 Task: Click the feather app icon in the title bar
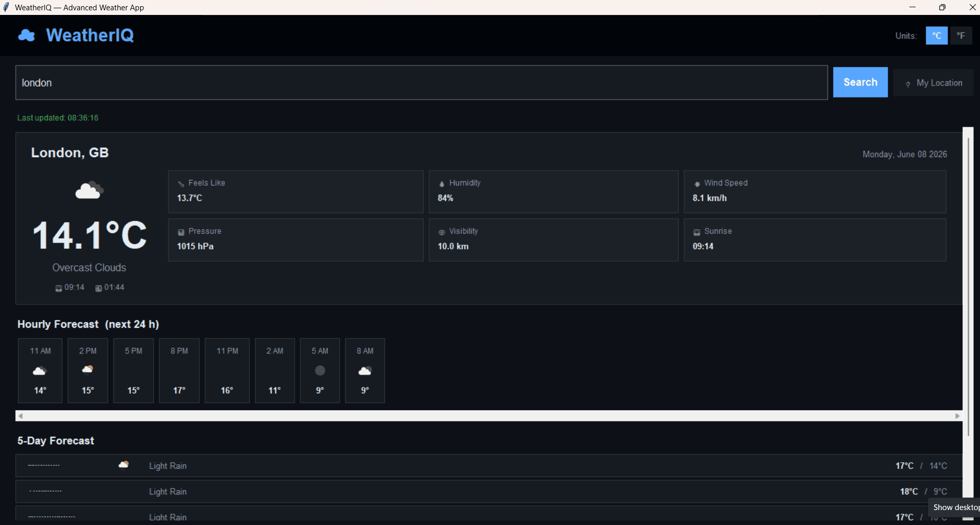coord(6,7)
